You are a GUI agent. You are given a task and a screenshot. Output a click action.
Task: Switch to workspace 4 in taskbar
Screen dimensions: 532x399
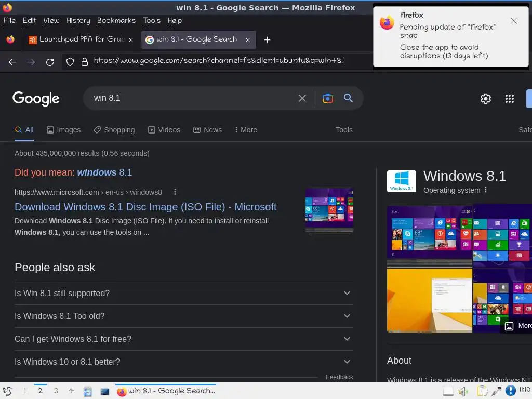pos(71,391)
